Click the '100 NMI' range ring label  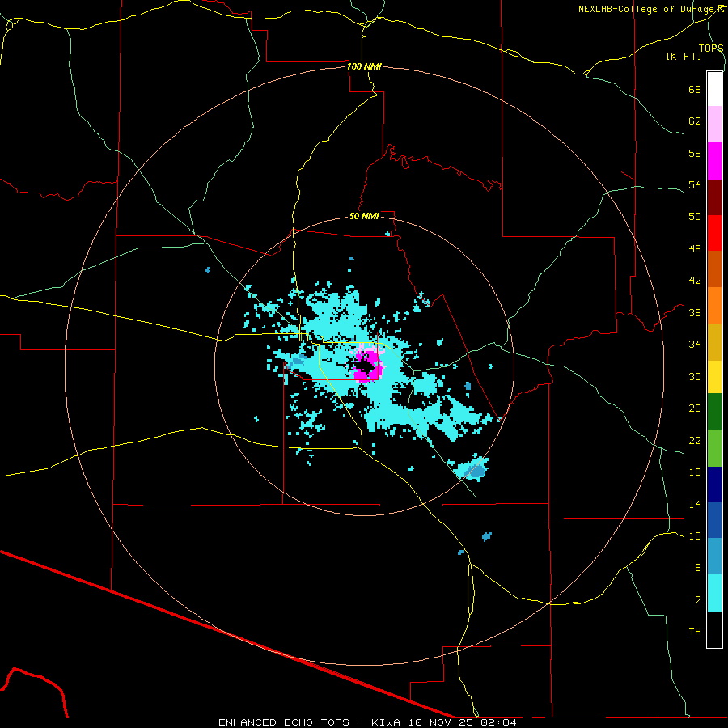tap(364, 66)
